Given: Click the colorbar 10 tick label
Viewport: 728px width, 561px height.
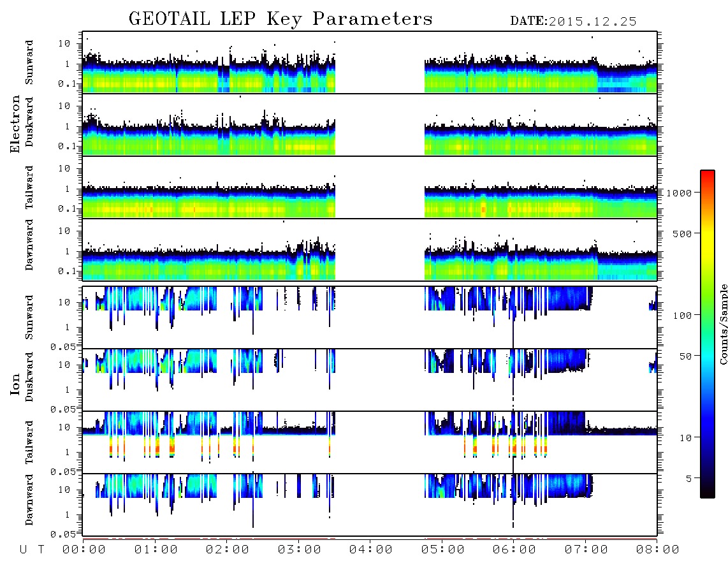Looking at the screenshot, I should click(x=685, y=438).
